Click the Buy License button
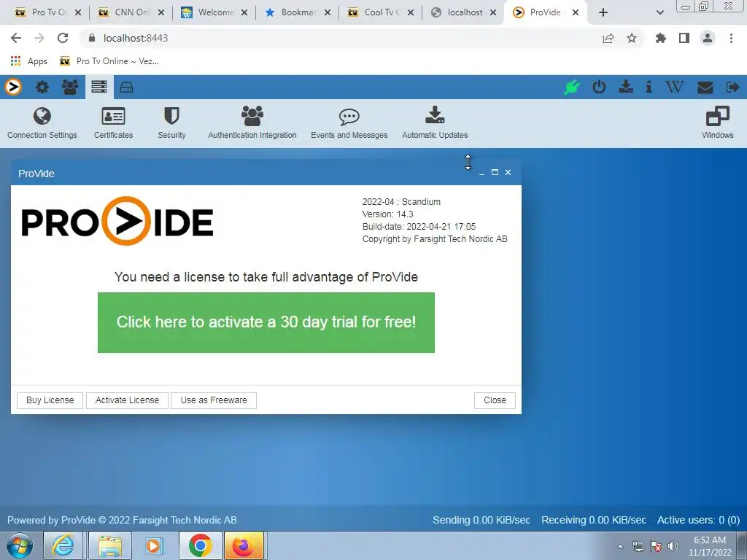 click(50, 400)
